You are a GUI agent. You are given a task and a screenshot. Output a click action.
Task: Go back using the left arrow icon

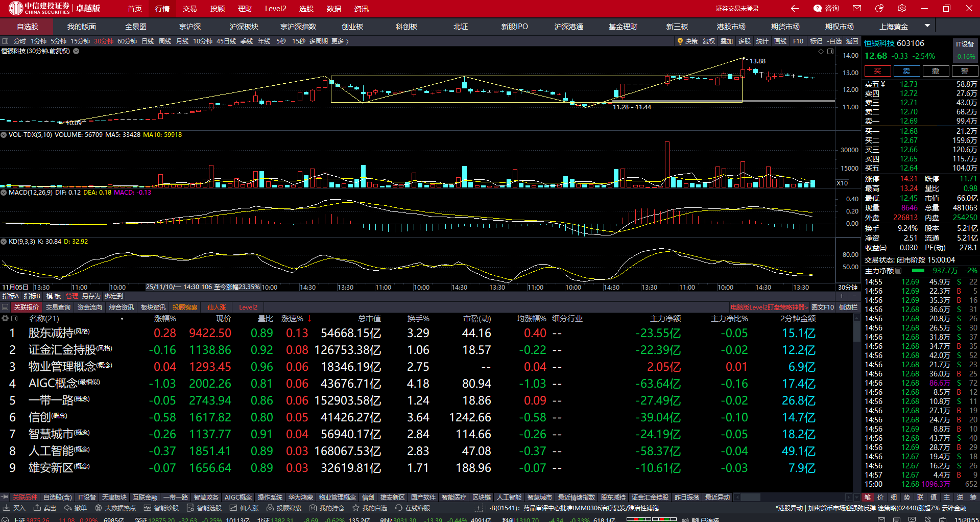[x=795, y=8]
